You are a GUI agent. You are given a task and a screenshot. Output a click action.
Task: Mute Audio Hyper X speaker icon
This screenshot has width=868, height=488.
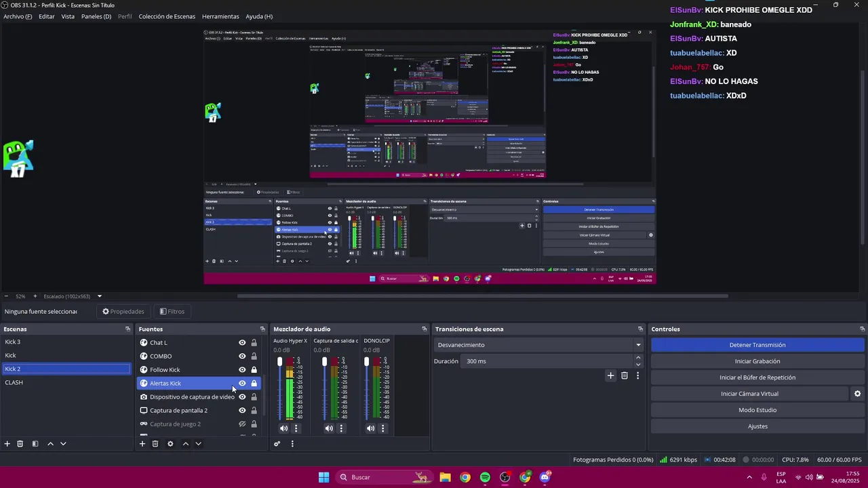tap(283, 428)
